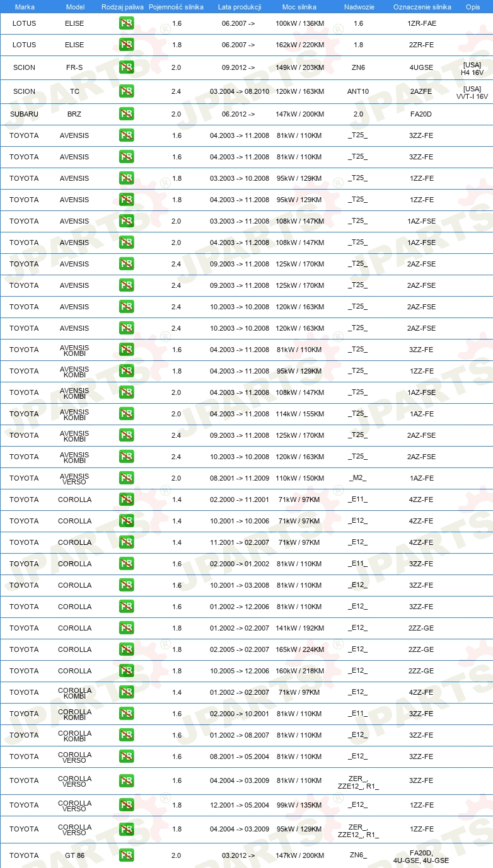Screen dimensions: 493x868
Task: Click the Nadwozie column header
Action: 359,7
